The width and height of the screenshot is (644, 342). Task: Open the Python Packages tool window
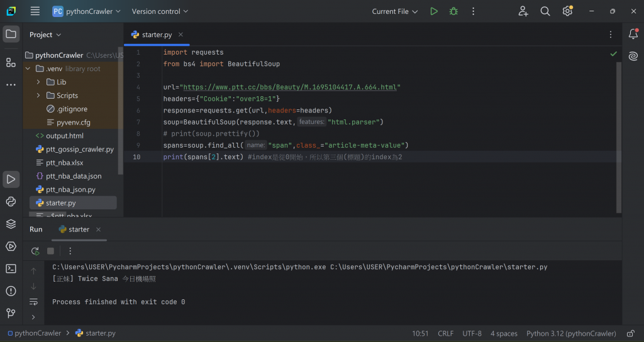(x=11, y=224)
